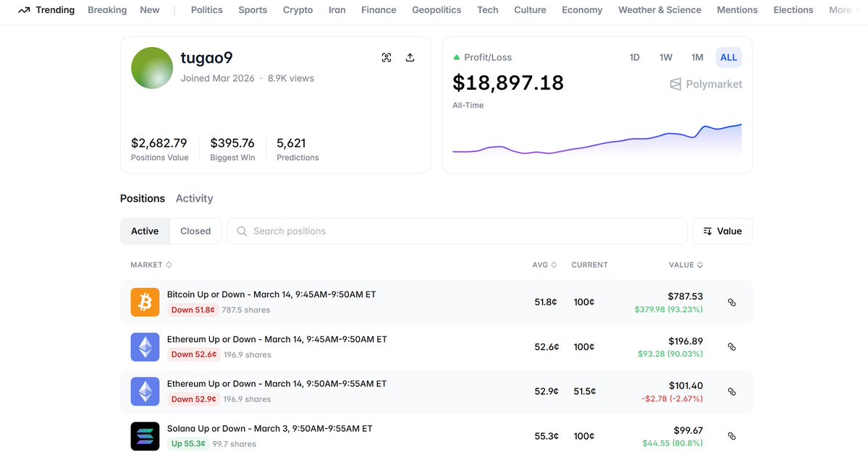Open the Iran category

click(x=337, y=10)
